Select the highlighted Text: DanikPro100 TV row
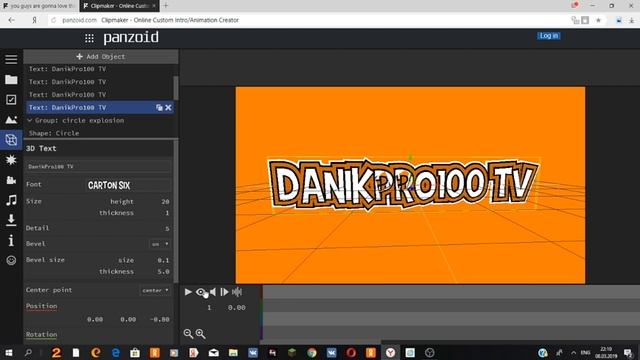Image resolution: width=640 pixels, height=360 pixels. tap(100, 108)
